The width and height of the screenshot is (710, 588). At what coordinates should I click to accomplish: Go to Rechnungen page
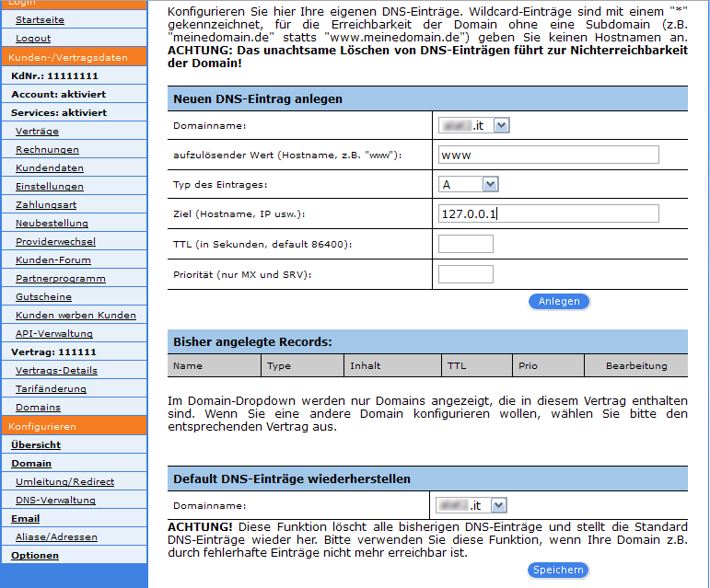pyautogui.click(x=47, y=150)
